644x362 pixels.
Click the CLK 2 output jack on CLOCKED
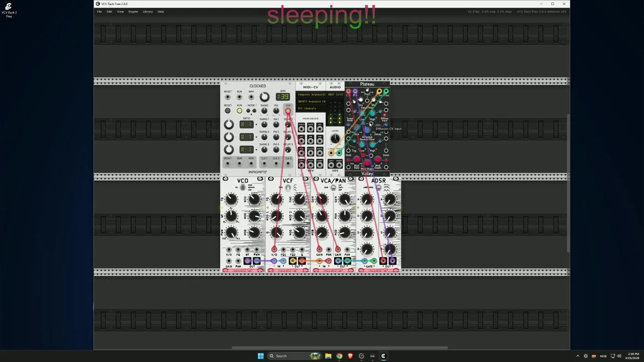click(276, 163)
